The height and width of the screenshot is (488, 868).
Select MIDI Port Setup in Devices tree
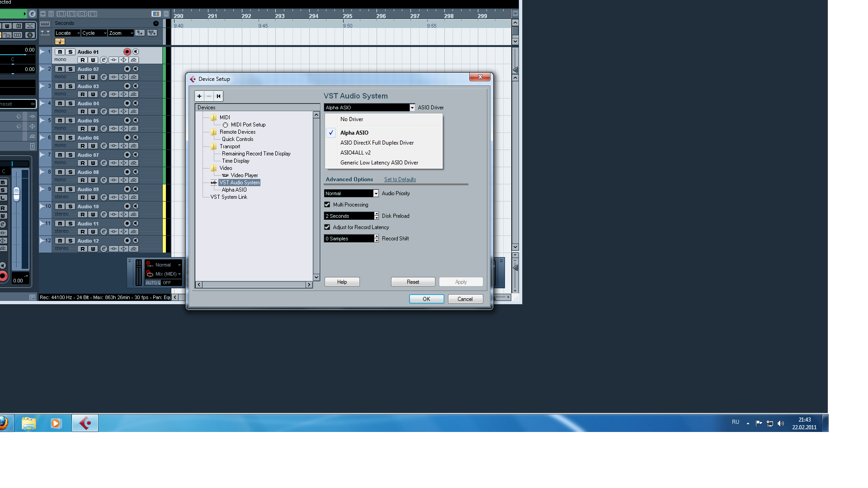248,125
